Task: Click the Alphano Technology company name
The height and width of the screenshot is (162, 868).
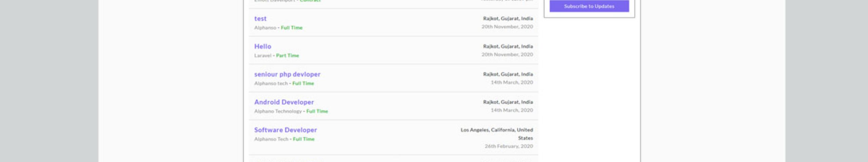Action: [x=278, y=111]
